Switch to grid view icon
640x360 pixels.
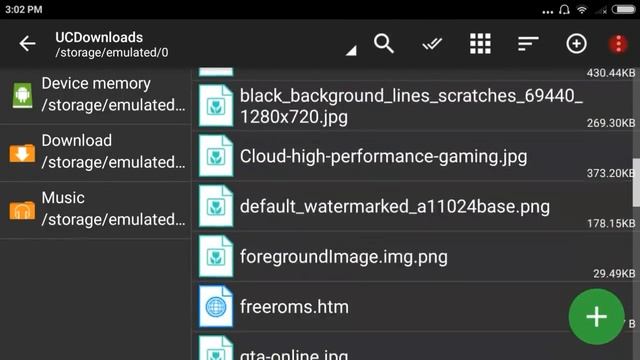coord(480,43)
